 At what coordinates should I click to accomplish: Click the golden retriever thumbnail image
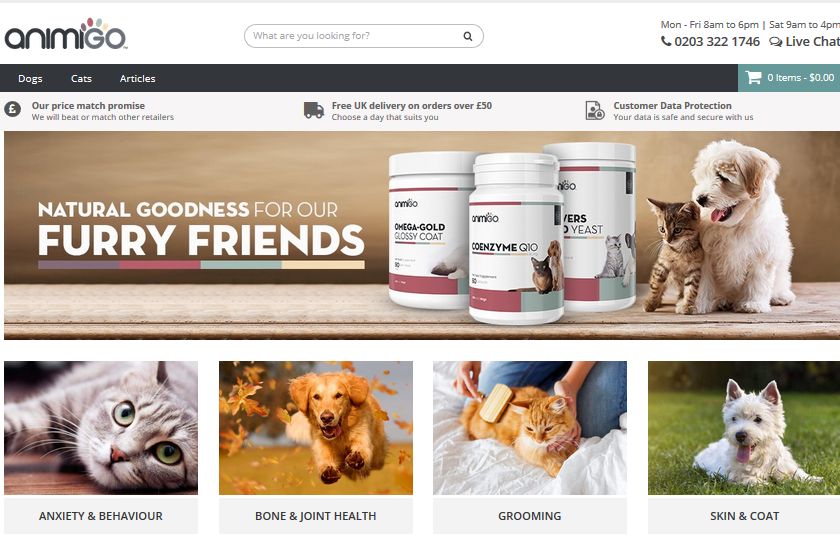click(316, 428)
